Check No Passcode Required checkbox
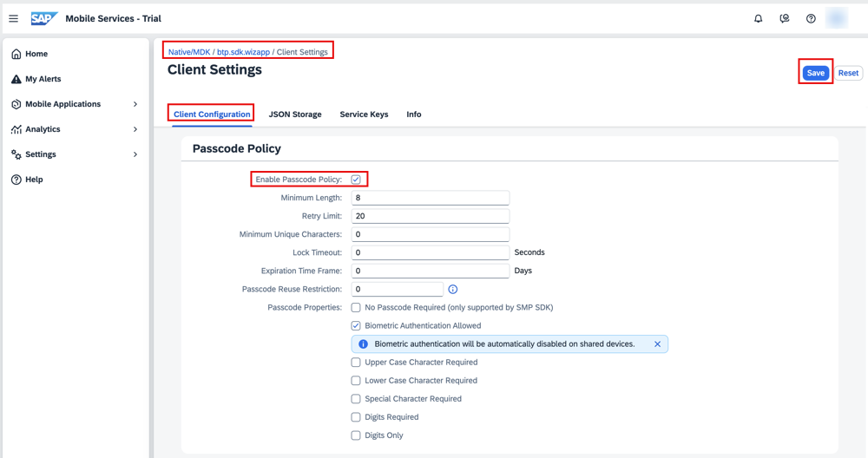This screenshot has height=458, width=868. (356, 308)
